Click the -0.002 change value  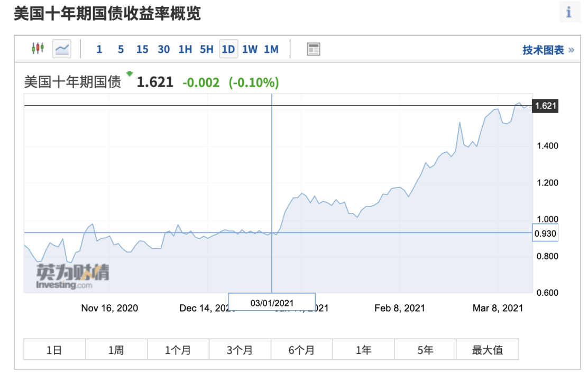click(201, 82)
